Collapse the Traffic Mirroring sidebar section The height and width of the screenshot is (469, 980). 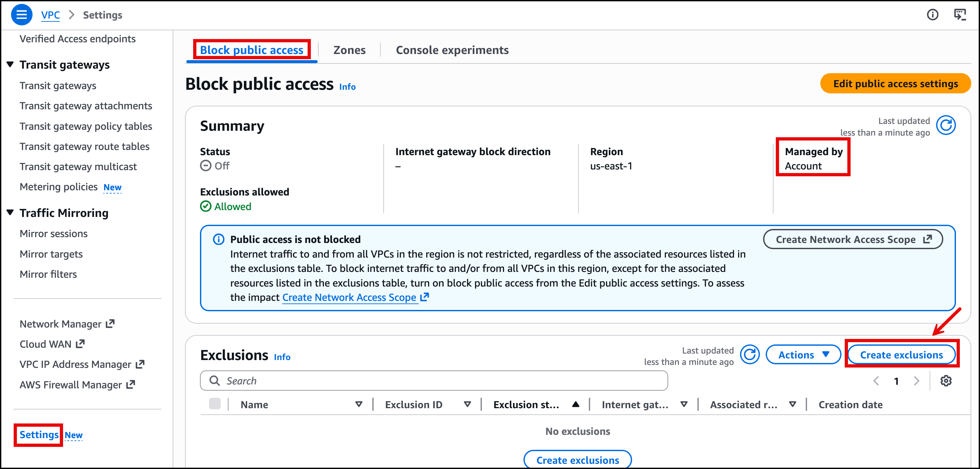[x=10, y=212]
